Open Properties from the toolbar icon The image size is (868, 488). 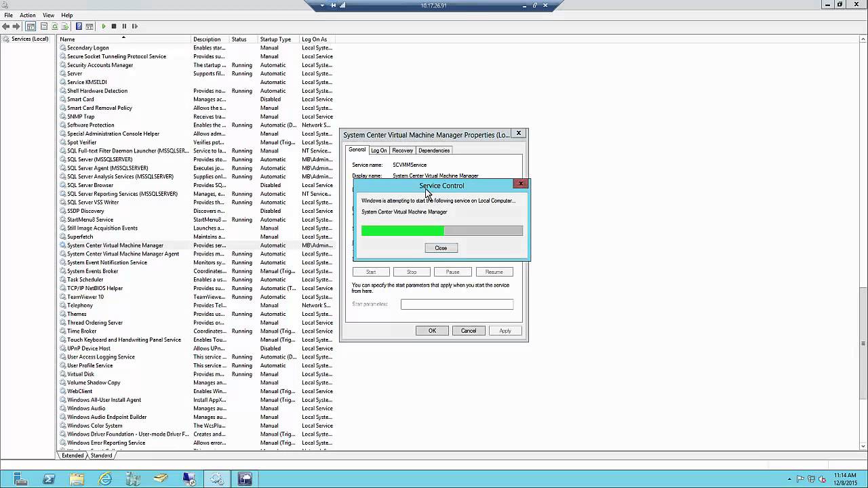(43, 26)
